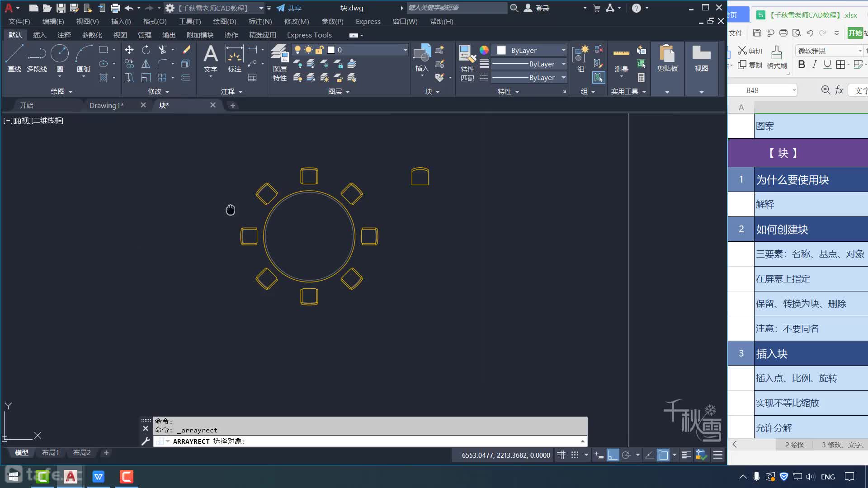Expand the Annotation (注释) panel
The image size is (868, 488).
(x=232, y=91)
